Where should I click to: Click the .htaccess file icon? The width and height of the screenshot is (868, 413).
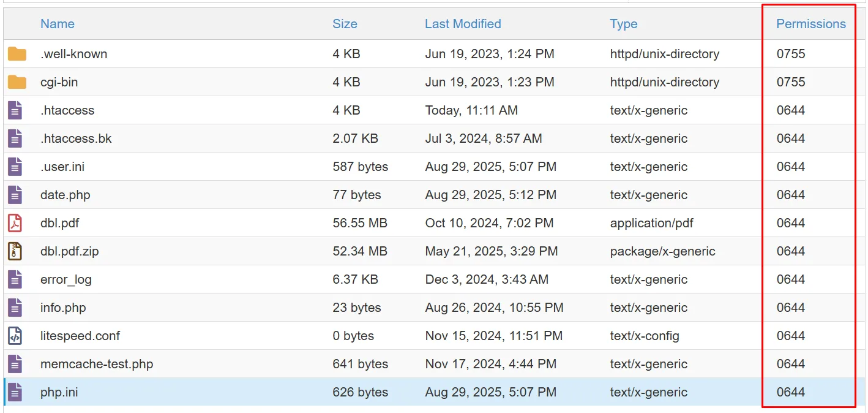coord(15,110)
